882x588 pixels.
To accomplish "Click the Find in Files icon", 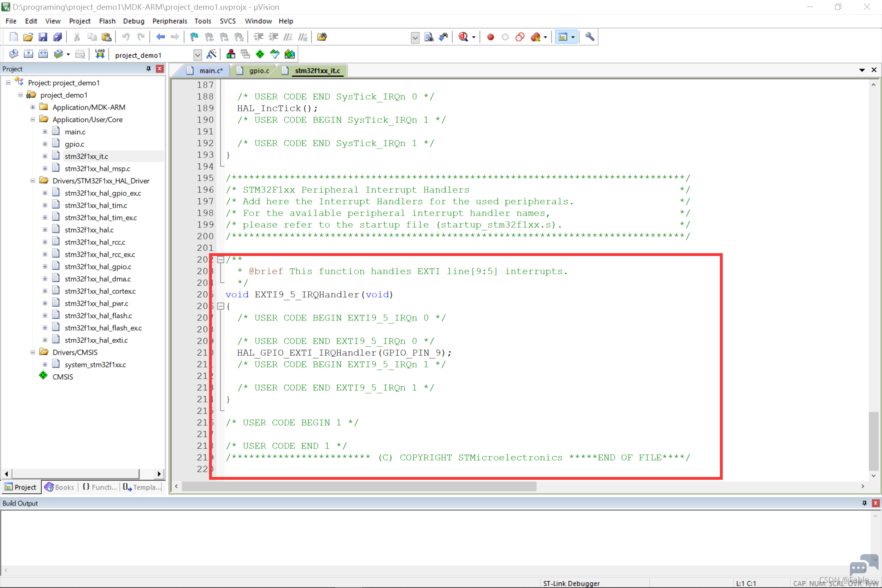I will 429,37.
